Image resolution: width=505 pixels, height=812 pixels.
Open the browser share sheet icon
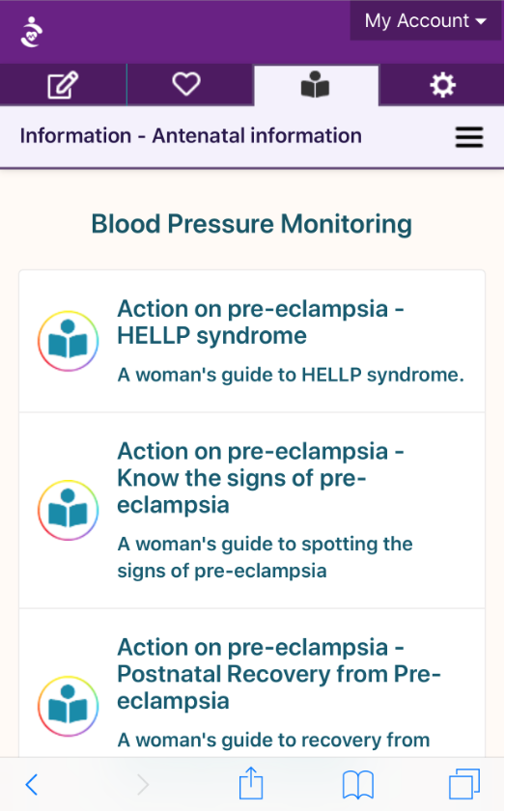click(x=251, y=782)
